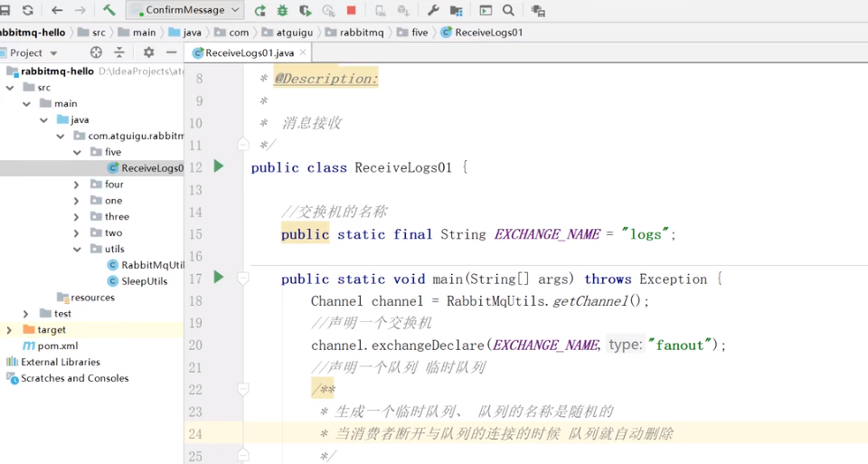Click the "fanout" string on line 20

[679, 345]
